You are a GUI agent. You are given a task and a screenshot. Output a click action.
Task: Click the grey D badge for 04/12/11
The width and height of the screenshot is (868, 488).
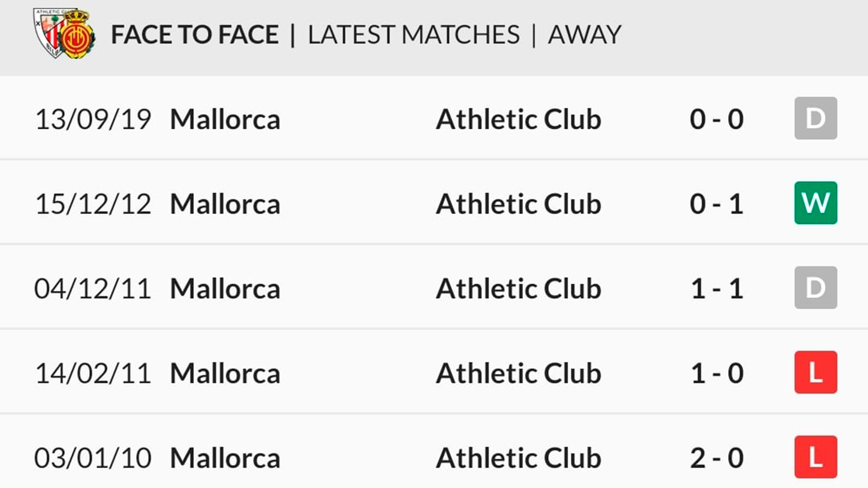816,287
